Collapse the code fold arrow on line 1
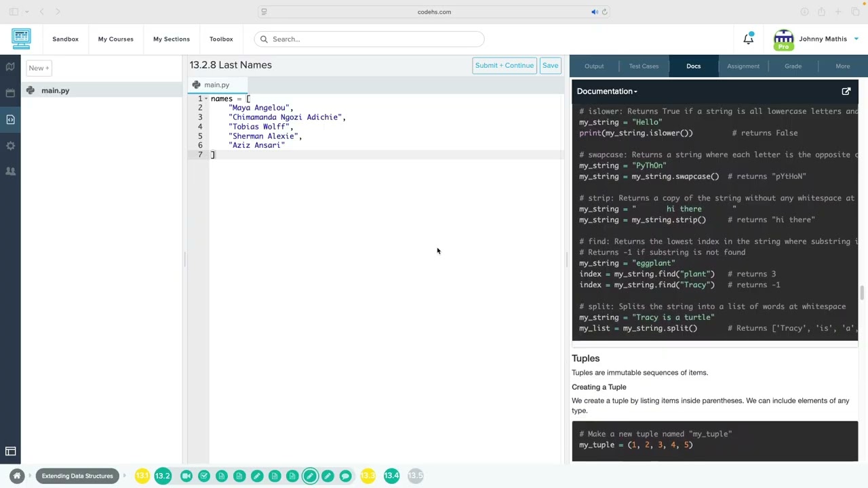The image size is (868, 488). [206, 99]
